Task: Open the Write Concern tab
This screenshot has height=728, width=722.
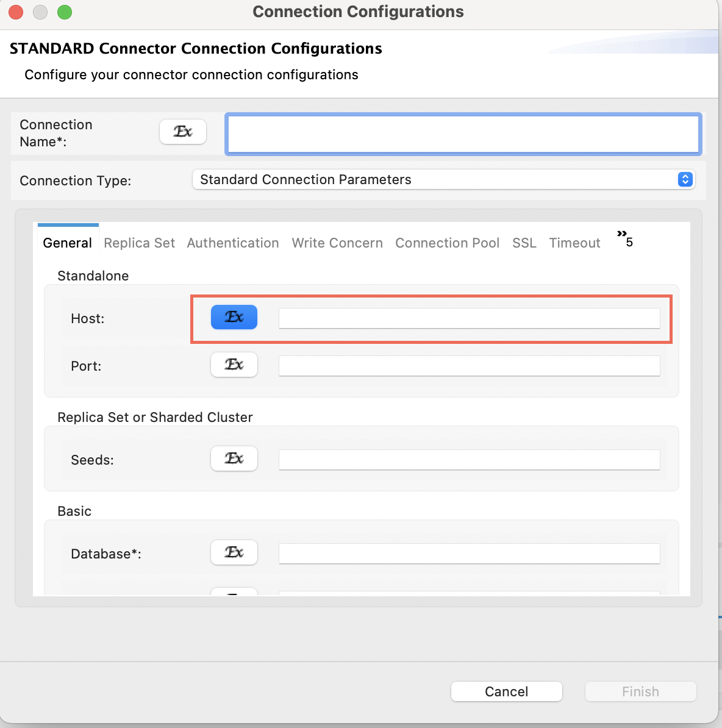Action: (337, 243)
